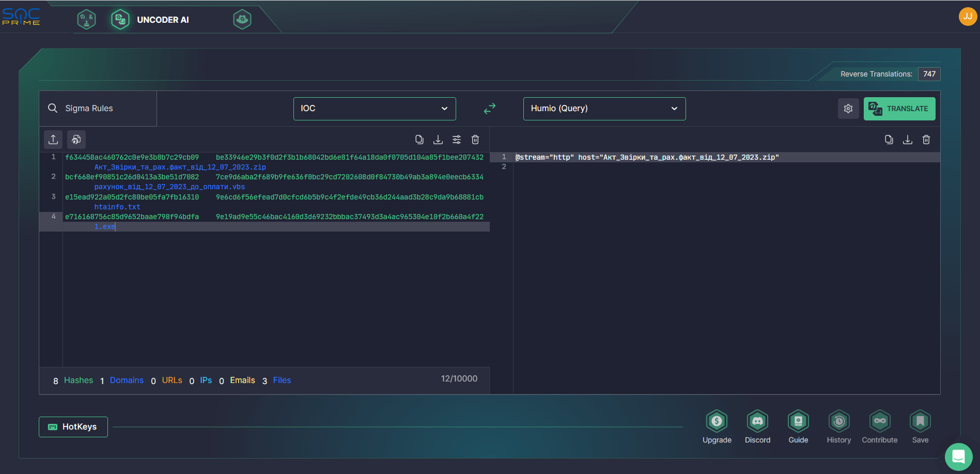The height and width of the screenshot is (474, 980).
Task: Click the Sigma Rules search field
Action: pos(98,109)
